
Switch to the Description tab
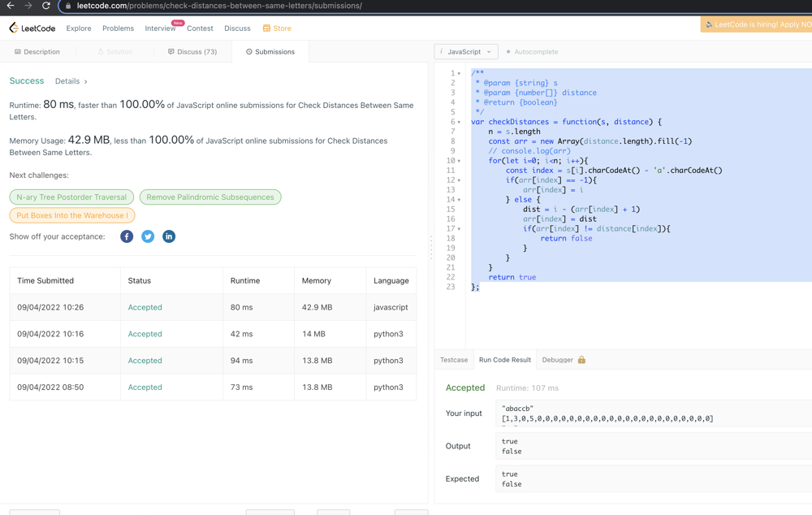coord(37,52)
